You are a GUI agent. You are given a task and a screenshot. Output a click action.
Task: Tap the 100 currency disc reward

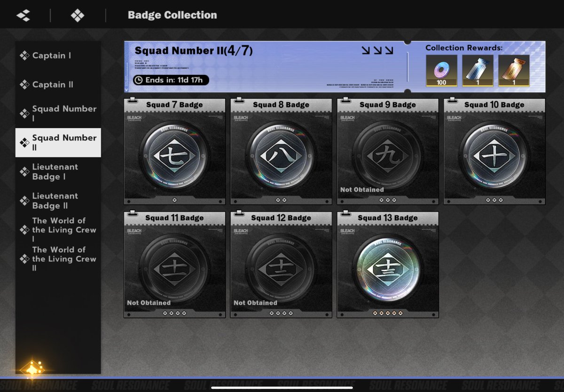click(441, 71)
